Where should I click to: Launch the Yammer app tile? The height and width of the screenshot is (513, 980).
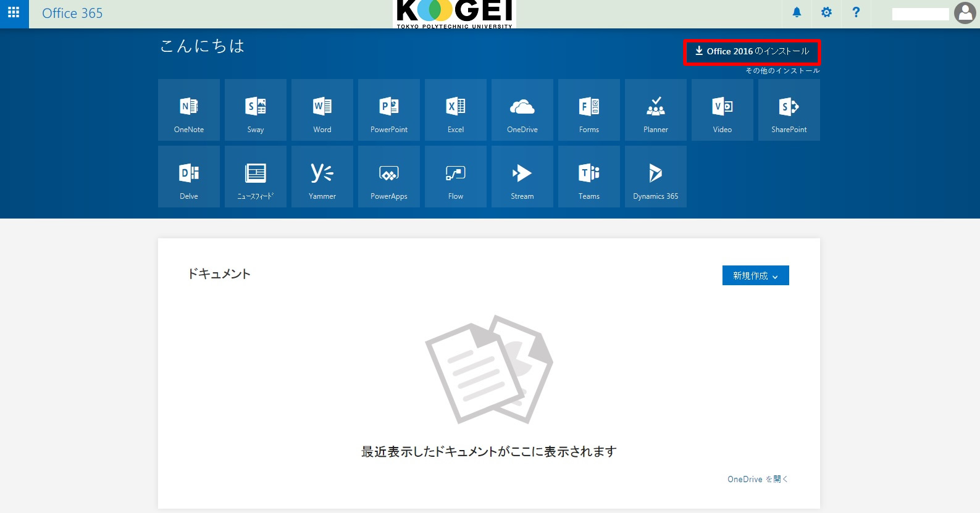(x=322, y=177)
